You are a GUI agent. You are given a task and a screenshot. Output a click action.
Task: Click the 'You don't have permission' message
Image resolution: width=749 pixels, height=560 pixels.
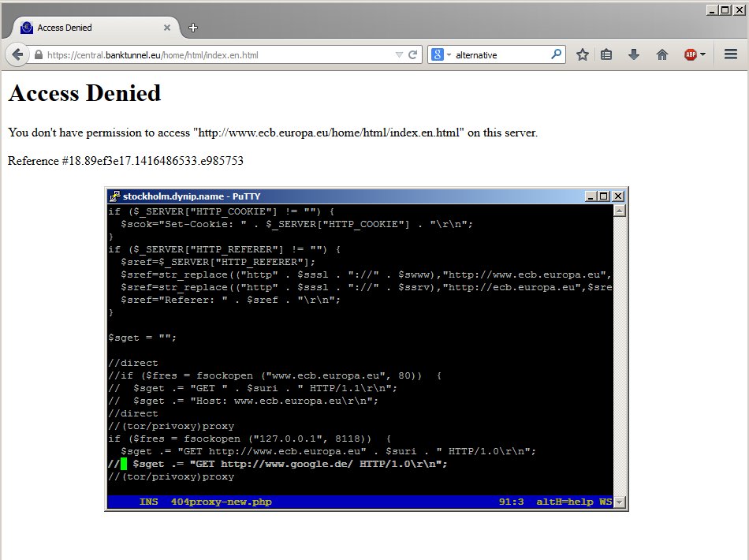(273, 133)
